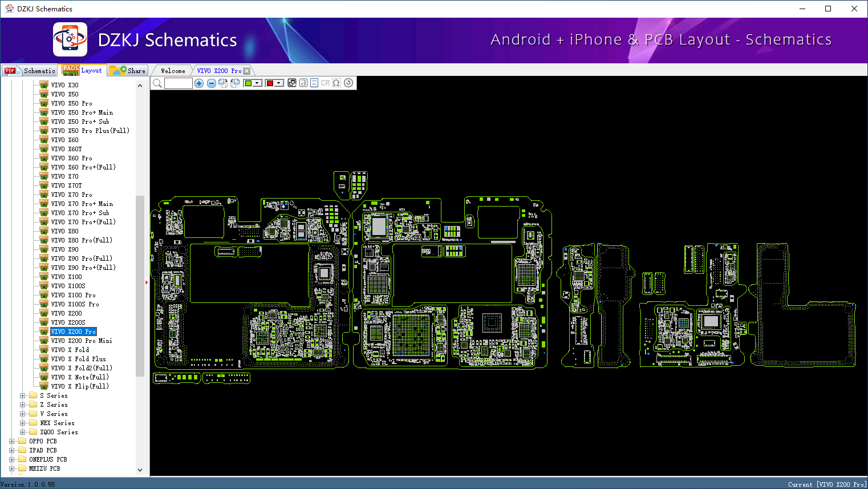Screen dimensions: 868x489
Task: Expand the V Series folder
Action: pyautogui.click(x=23, y=414)
